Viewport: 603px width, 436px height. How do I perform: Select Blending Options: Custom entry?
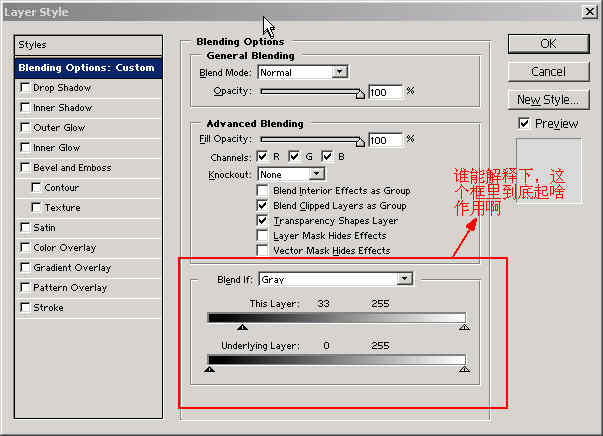[88, 68]
